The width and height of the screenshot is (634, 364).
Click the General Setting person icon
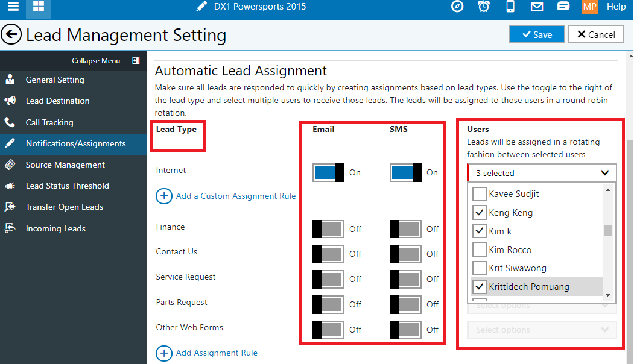click(10, 80)
